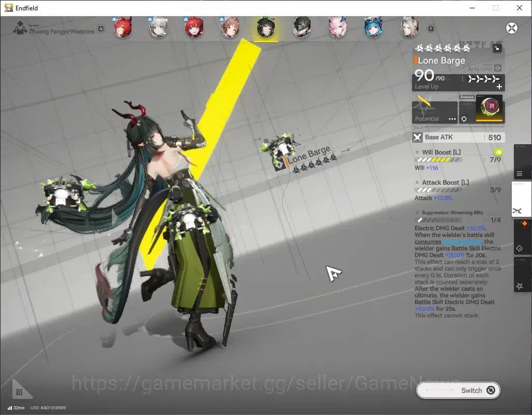
Task: Click the 7/9 Will Boost level
Action: 495,159
